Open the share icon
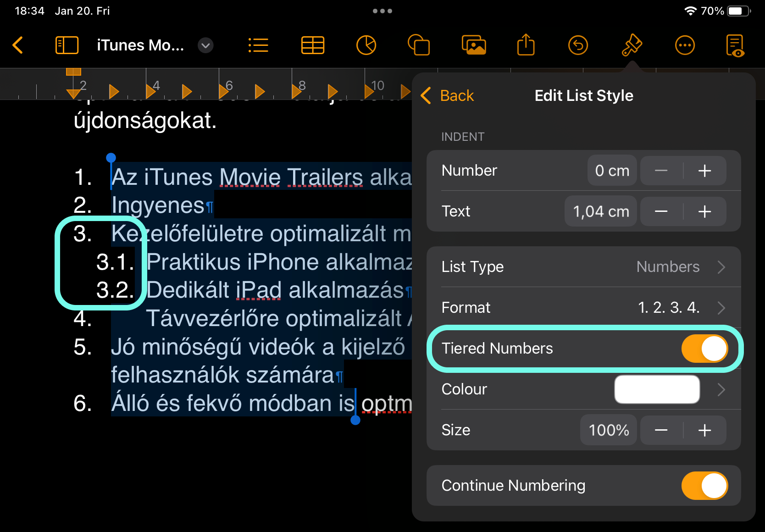This screenshot has height=532, width=765. (526, 44)
